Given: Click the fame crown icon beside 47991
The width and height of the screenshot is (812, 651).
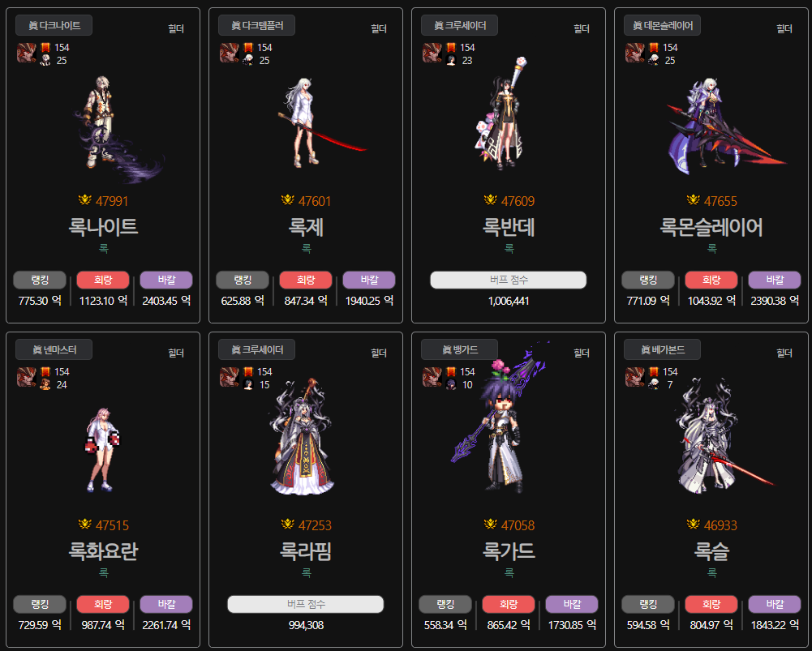Looking at the screenshot, I should [85, 199].
